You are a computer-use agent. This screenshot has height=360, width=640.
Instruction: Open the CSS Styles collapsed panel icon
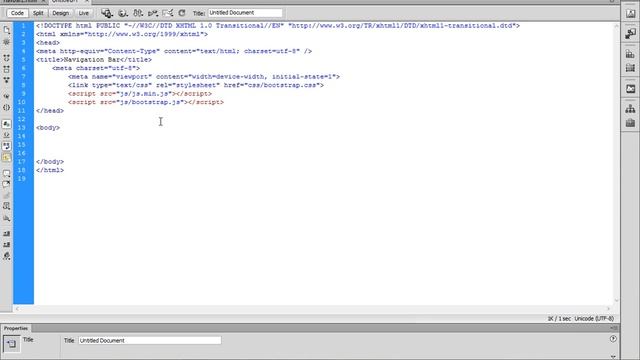(630, 54)
